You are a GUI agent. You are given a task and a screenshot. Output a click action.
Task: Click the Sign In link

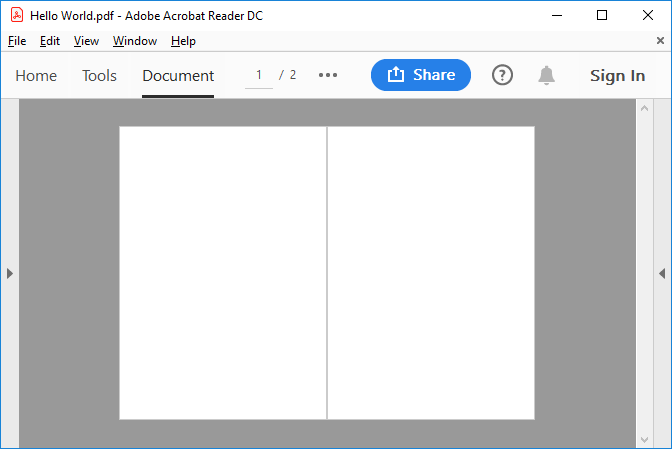pyautogui.click(x=617, y=76)
